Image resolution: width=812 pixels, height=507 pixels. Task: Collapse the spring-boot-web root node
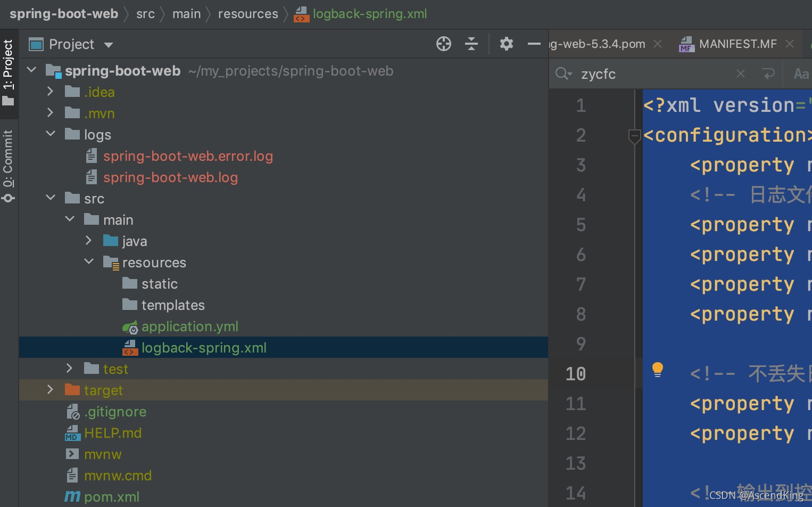pyautogui.click(x=32, y=70)
